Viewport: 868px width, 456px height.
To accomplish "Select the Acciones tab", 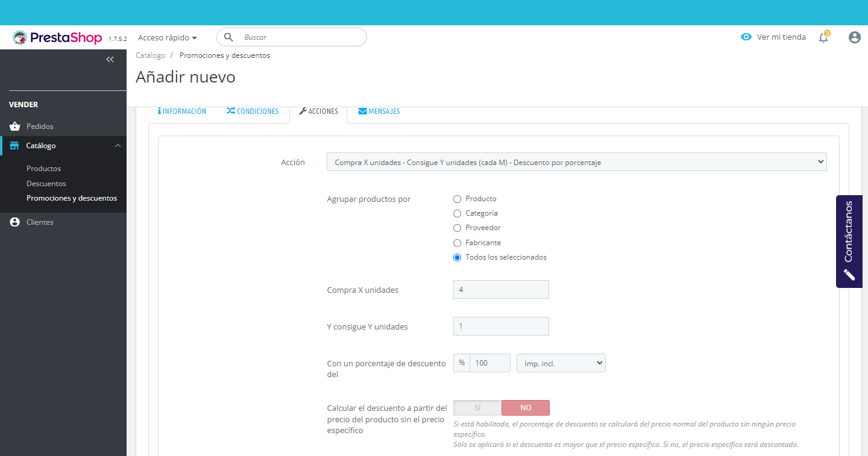I will [x=318, y=111].
